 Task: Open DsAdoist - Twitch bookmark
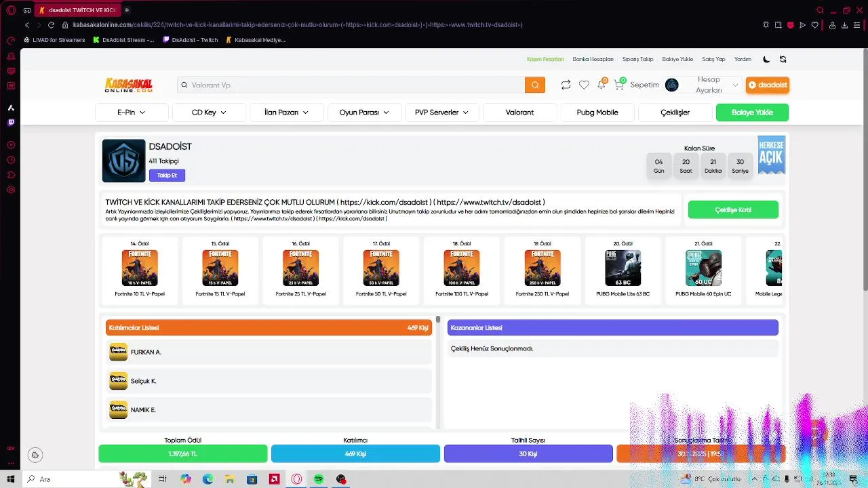[x=191, y=40]
